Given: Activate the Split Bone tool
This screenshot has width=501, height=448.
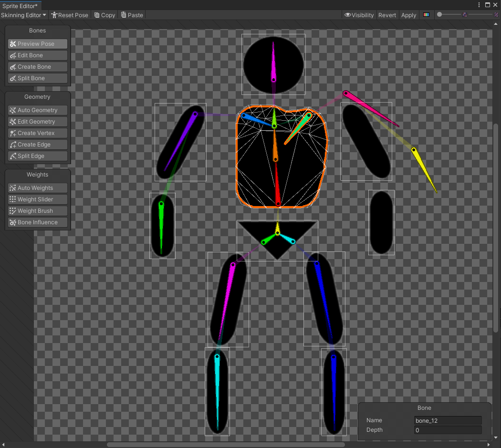Looking at the screenshot, I should tap(37, 78).
